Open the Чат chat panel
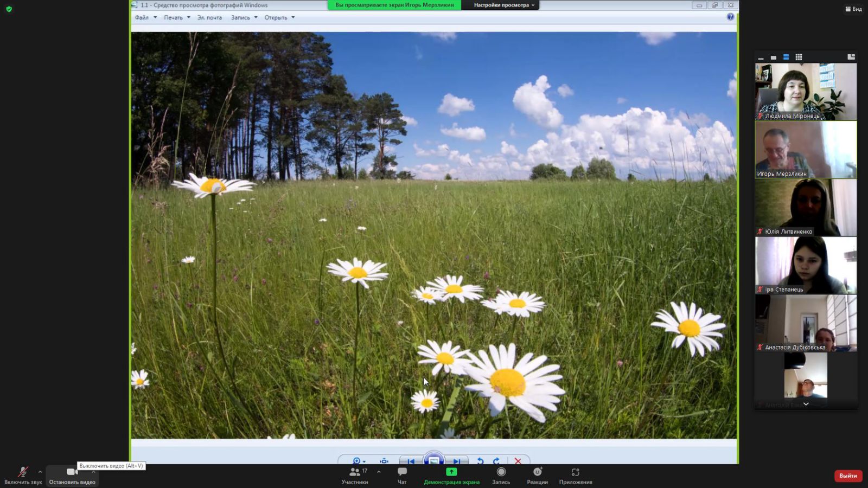868x488 pixels. click(x=402, y=475)
